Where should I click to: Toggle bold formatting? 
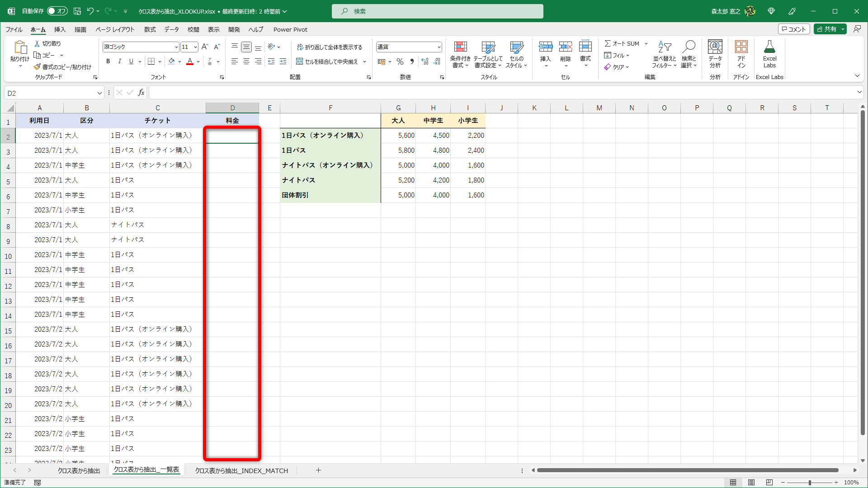click(108, 61)
